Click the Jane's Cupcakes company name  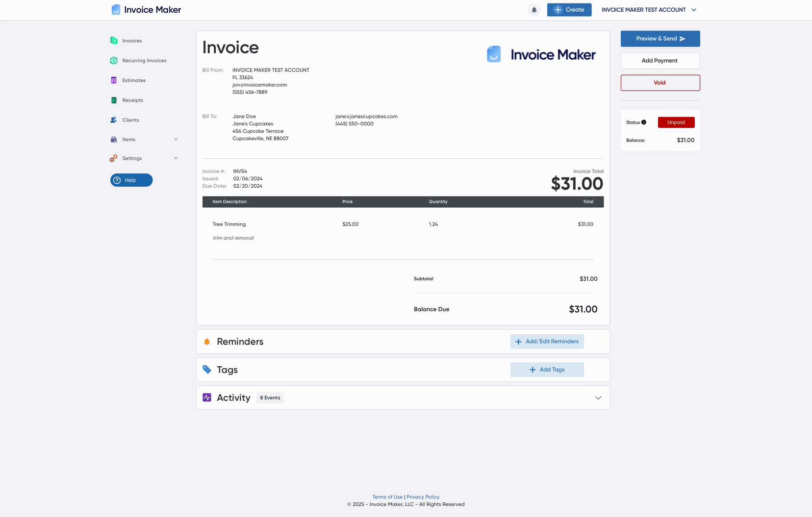tap(253, 124)
